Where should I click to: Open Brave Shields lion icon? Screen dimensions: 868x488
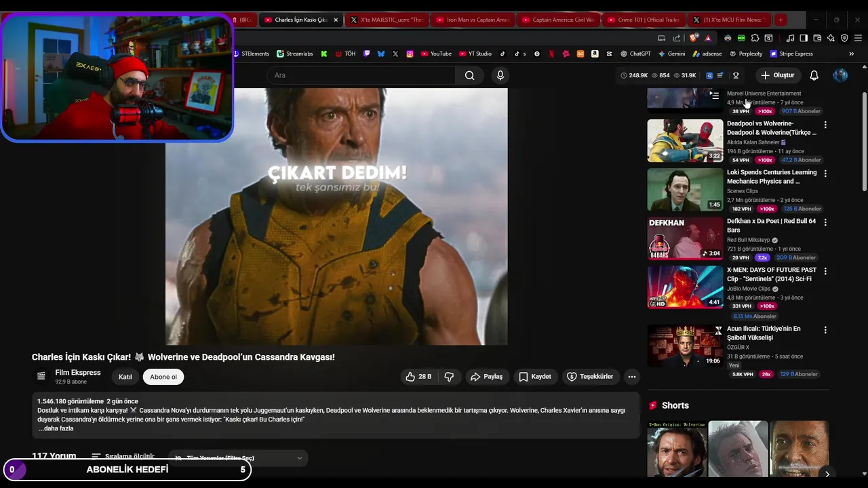pyautogui.click(x=692, y=38)
